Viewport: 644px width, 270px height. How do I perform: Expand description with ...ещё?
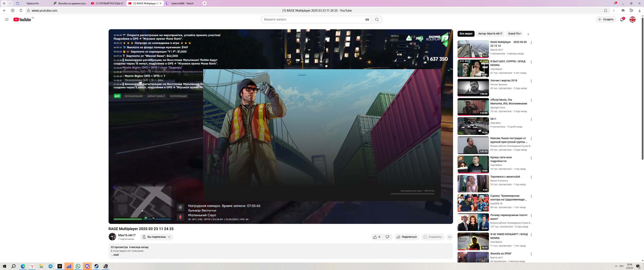click(115, 255)
